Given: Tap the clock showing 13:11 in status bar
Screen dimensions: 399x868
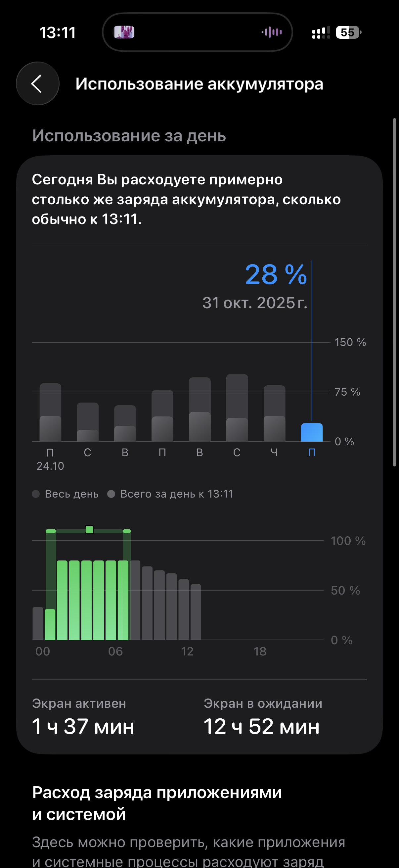Looking at the screenshot, I should click(58, 33).
